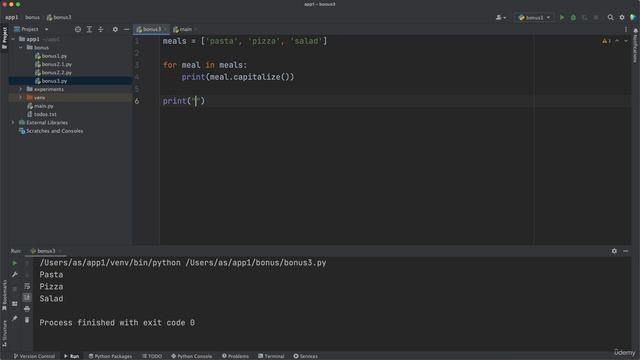Open Services tool window
Screen dimensions: 640x360
click(x=306, y=356)
